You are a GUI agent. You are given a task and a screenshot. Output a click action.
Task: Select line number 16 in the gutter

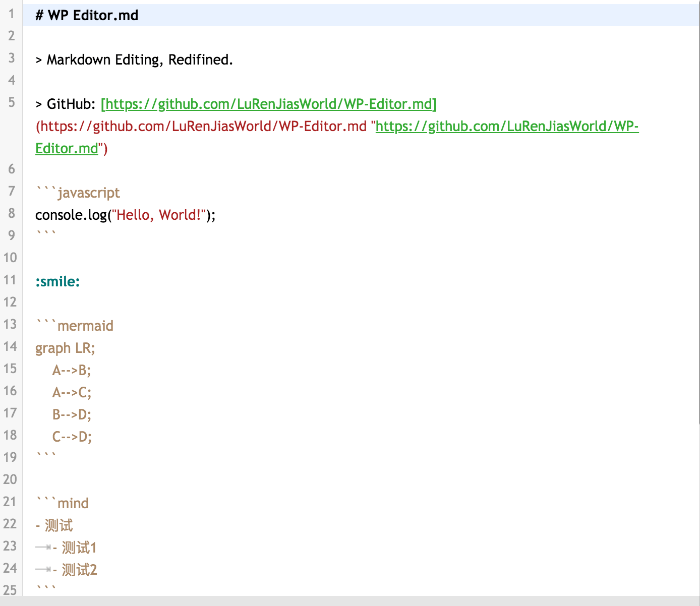10,391
